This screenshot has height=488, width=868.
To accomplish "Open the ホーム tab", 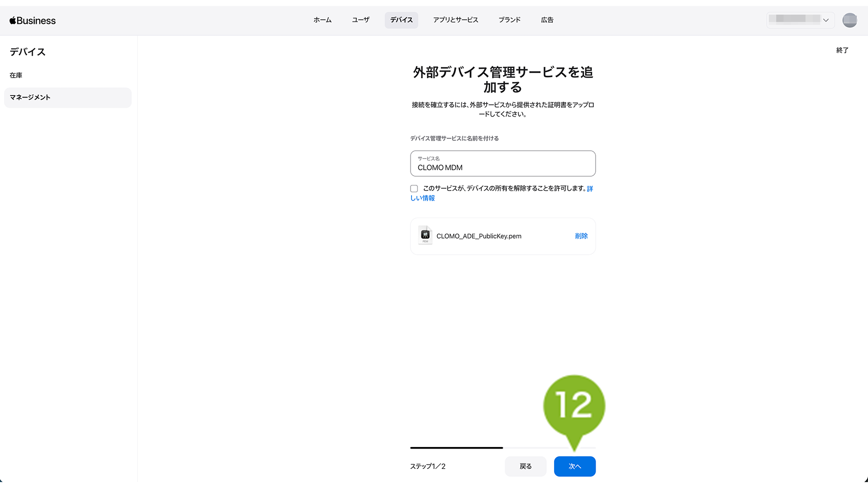I will click(322, 20).
